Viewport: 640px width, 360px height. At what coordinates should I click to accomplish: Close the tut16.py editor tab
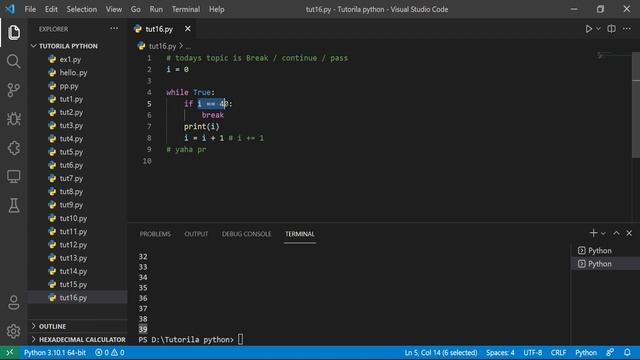pos(187,29)
